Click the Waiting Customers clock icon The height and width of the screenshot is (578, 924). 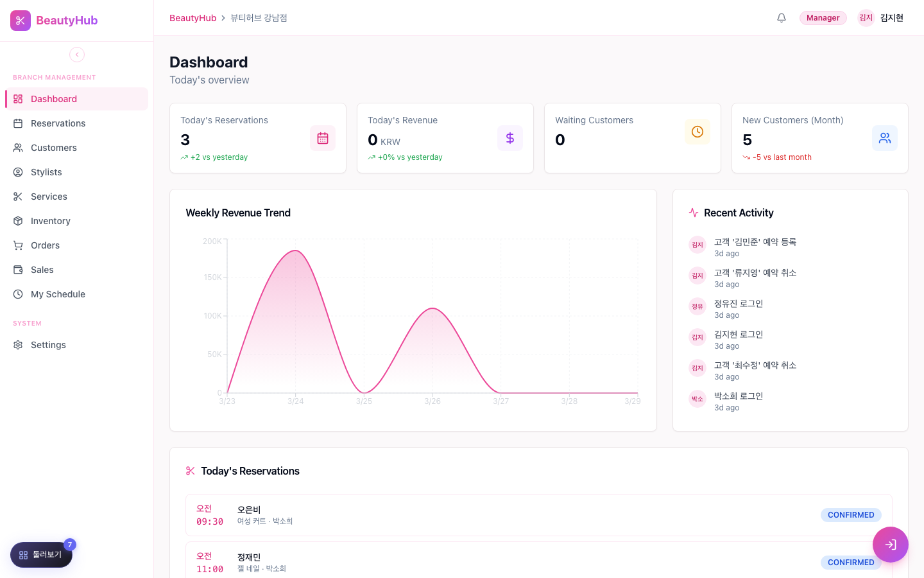pyautogui.click(x=697, y=132)
